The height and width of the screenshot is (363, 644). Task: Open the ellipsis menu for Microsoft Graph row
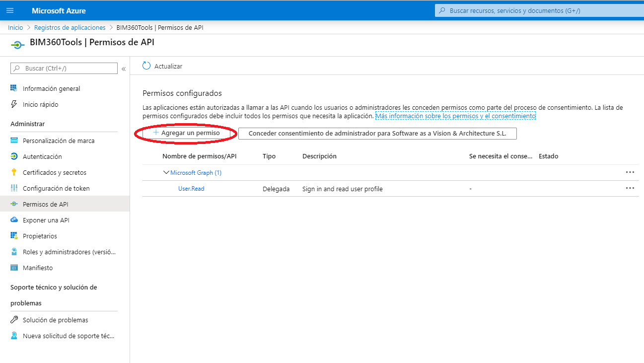pos(630,172)
